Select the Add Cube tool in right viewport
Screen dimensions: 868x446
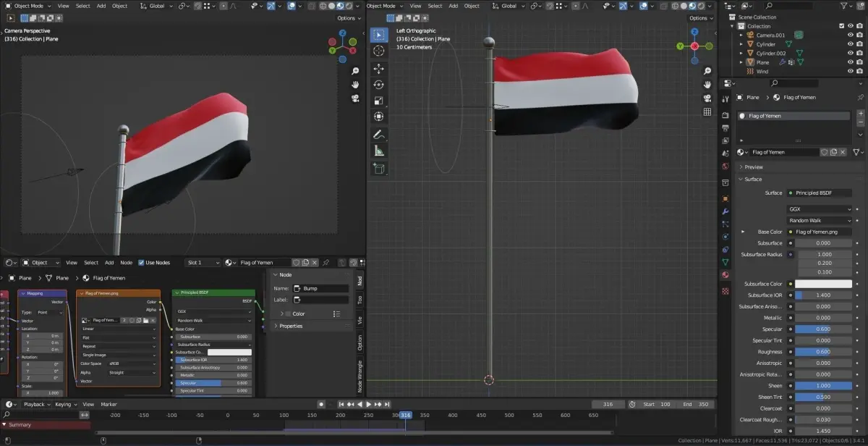379,168
